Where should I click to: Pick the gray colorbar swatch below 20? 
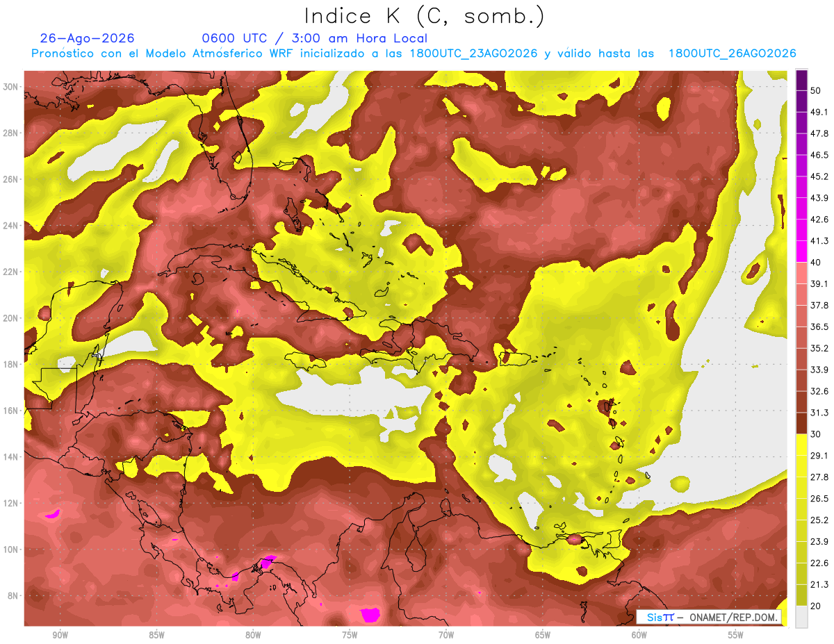pos(801,617)
